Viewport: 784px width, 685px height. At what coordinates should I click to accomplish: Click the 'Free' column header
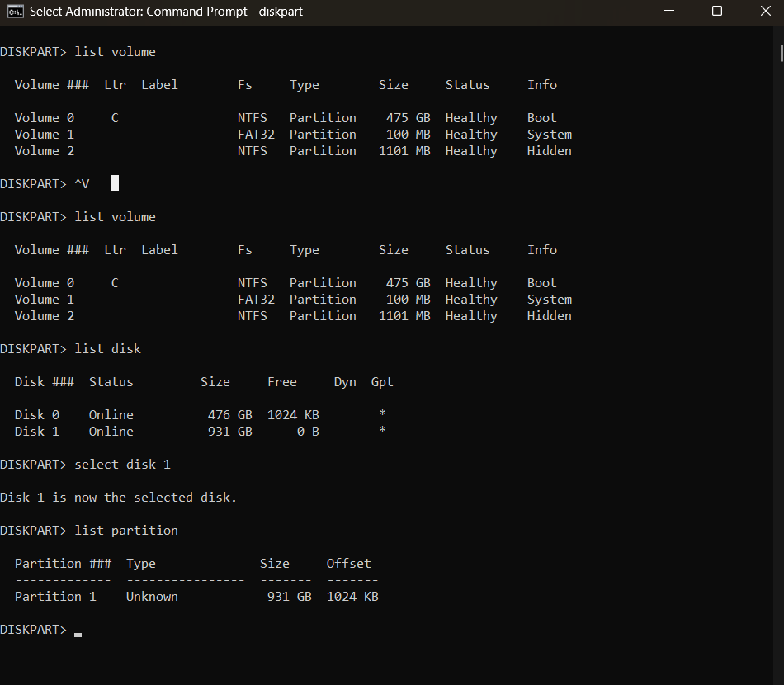pos(282,382)
